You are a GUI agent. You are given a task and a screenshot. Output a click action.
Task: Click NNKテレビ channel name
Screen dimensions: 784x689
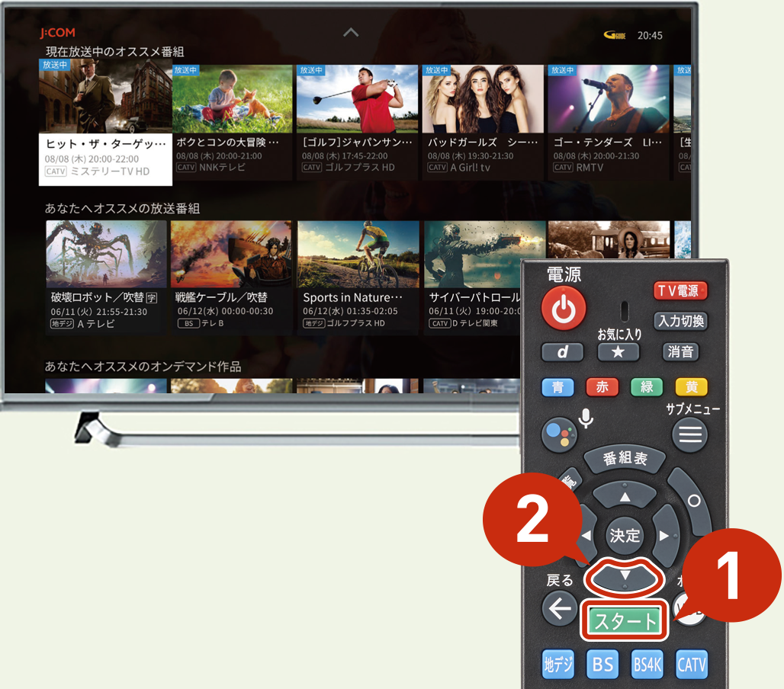(222, 168)
